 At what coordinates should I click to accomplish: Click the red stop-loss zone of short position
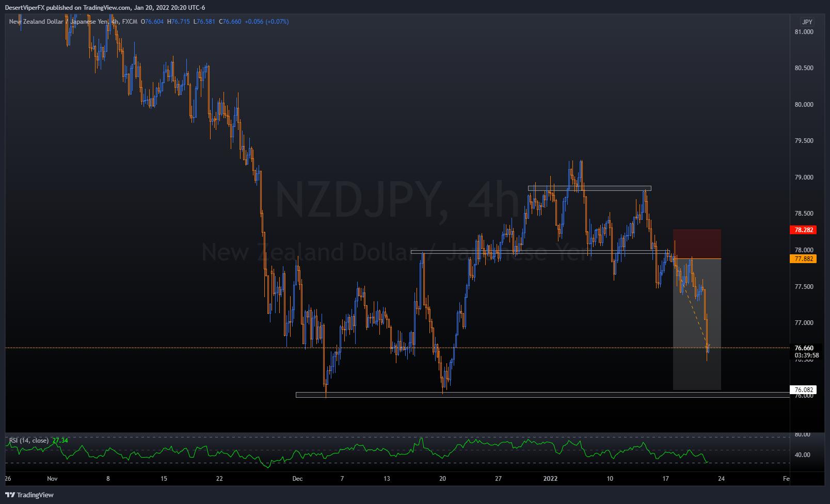coord(697,244)
